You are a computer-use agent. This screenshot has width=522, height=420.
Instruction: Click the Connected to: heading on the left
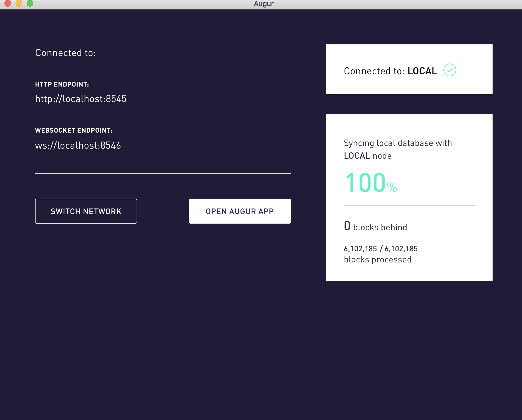(66, 53)
